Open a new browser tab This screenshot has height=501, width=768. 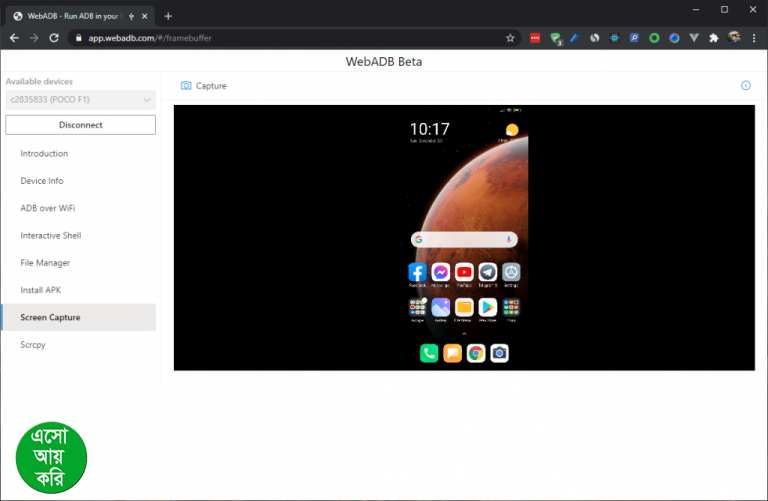(x=168, y=16)
